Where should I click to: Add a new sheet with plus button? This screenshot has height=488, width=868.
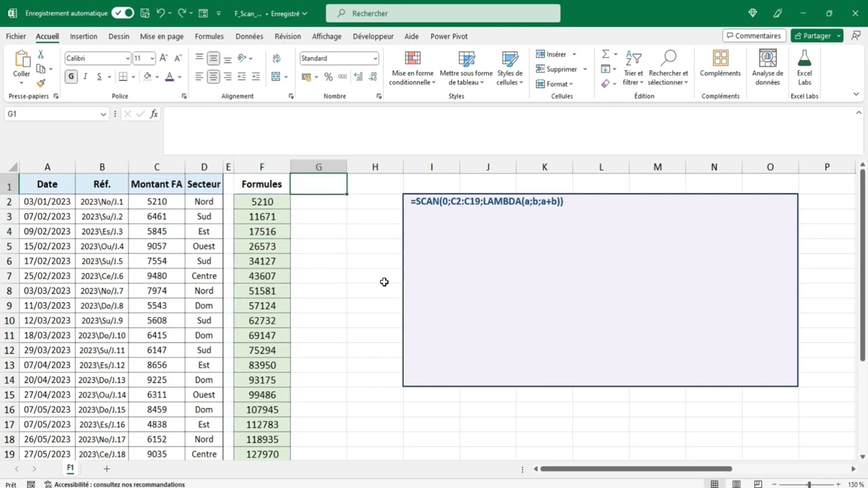106,469
